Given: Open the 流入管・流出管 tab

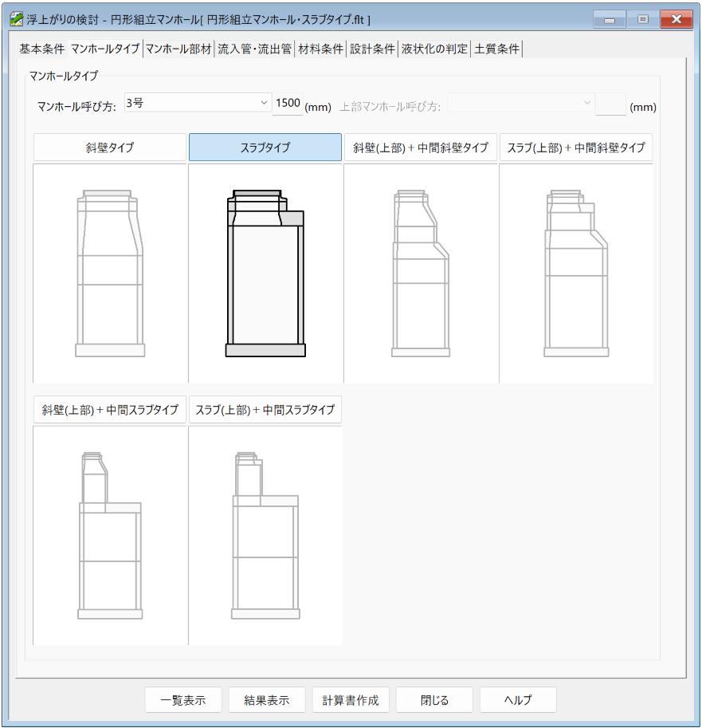Looking at the screenshot, I should coord(255,49).
